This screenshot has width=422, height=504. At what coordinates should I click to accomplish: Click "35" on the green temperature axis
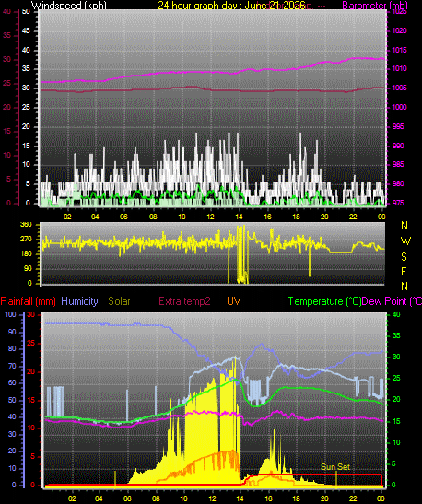point(396,336)
